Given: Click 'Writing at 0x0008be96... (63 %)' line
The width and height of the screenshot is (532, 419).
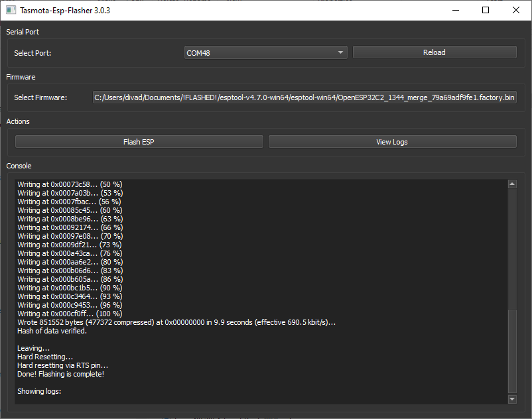Looking at the screenshot, I should (70, 219).
